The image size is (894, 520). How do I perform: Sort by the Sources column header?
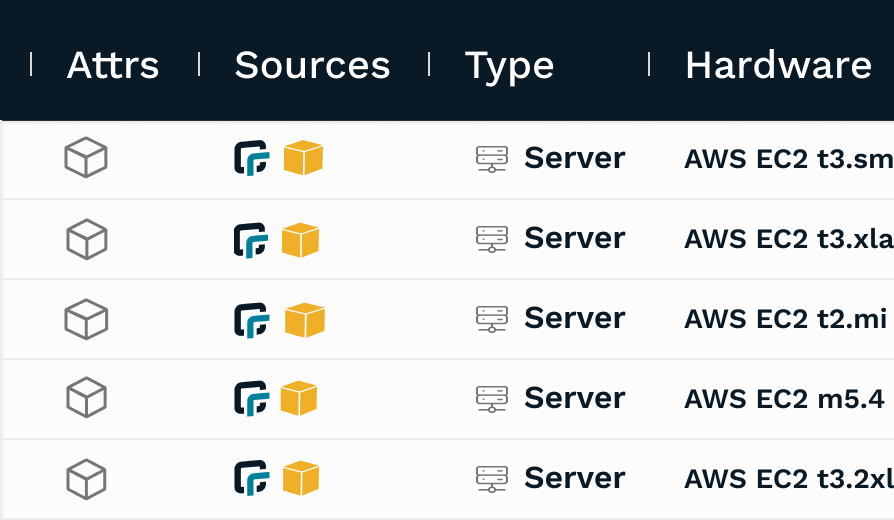[x=312, y=65]
